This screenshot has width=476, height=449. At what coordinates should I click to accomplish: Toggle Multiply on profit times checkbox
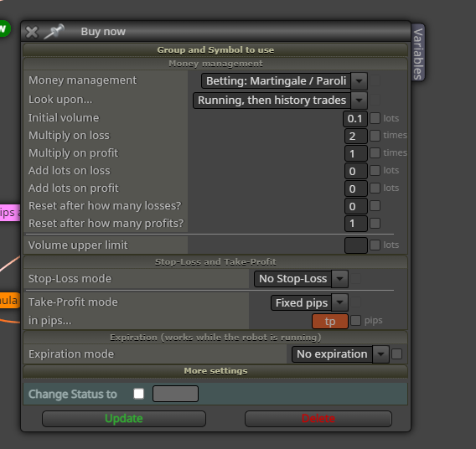click(375, 153)
